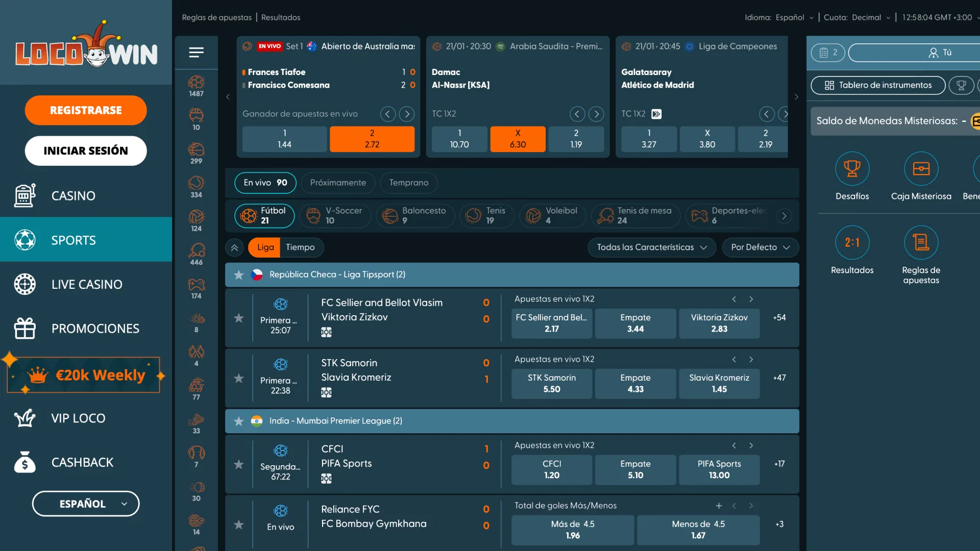
Task: Select the Live Casino icon in sidebar
Action: [x=24, y=284]
